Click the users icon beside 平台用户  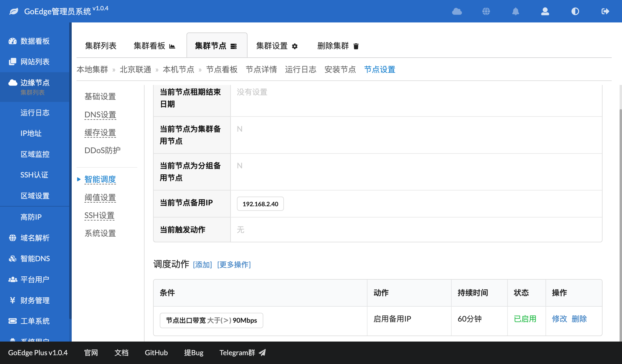pyautogui.click(x=13, y=280)
